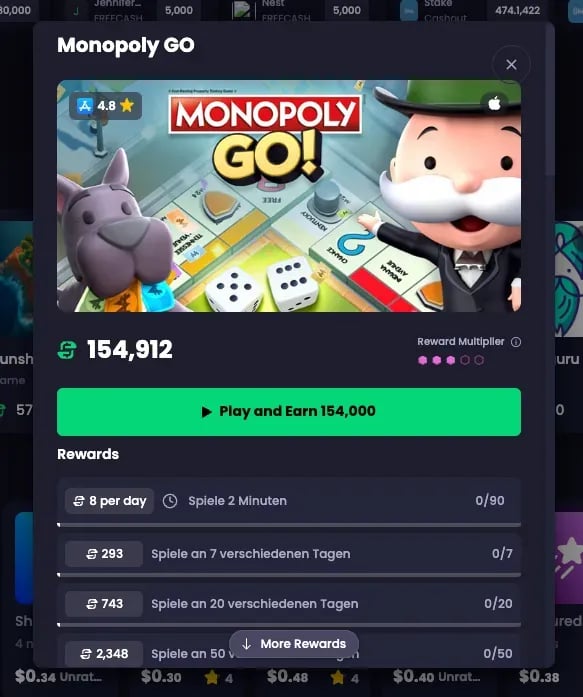Viewport: 583px width, 697px height.
Task: Click the coin icon in 8 per day badge
Action: [79, 501]
